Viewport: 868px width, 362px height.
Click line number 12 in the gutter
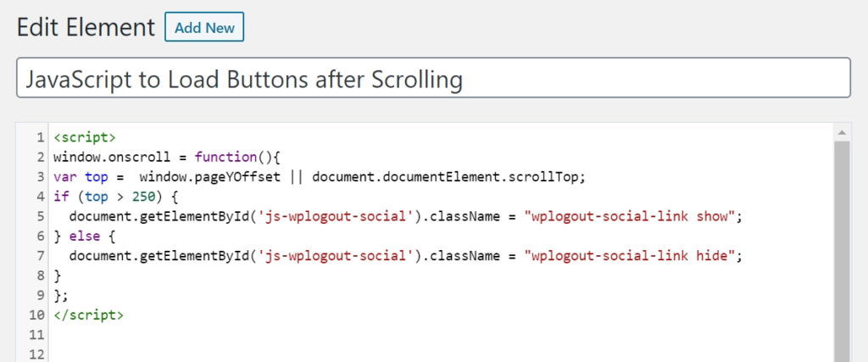click(36, 354)
